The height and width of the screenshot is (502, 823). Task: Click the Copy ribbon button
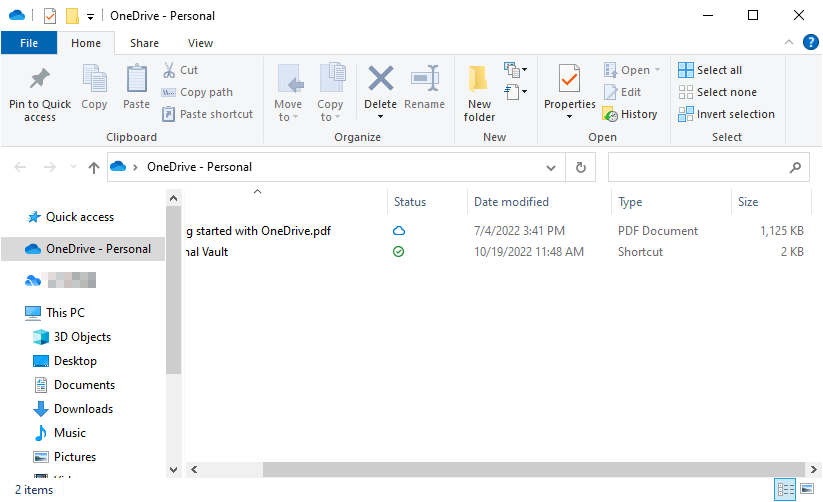94,87
